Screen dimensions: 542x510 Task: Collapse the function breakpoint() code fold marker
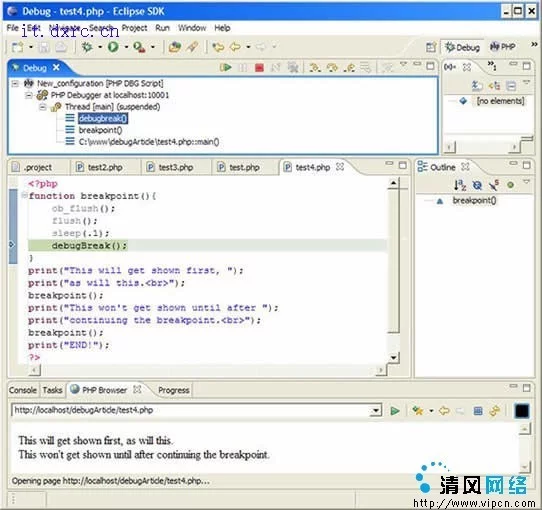(24, 195)
